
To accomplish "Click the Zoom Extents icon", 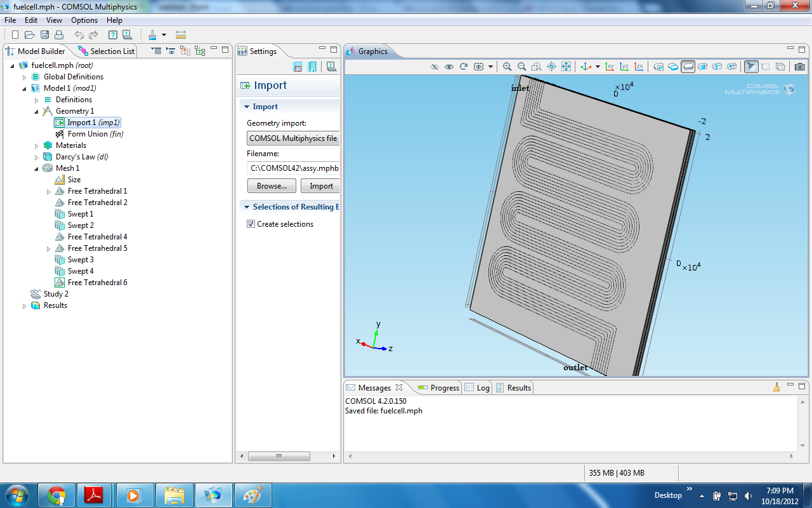I will pyautogui.click(x=566, y=67).
